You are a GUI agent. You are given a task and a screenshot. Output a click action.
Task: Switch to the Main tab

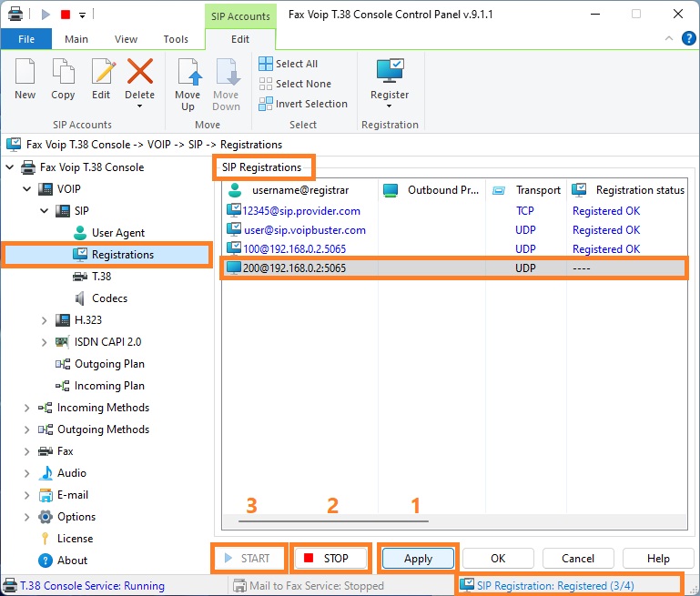76,39
